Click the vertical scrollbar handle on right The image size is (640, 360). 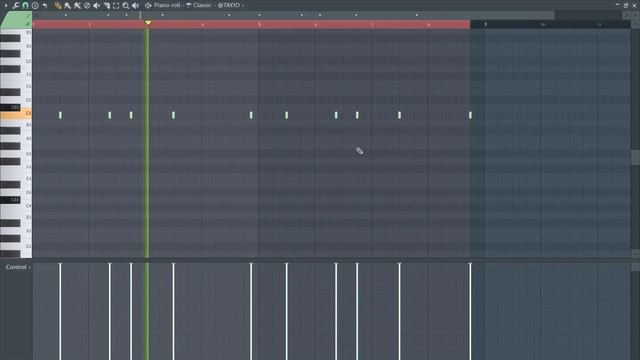click(636, 157)
